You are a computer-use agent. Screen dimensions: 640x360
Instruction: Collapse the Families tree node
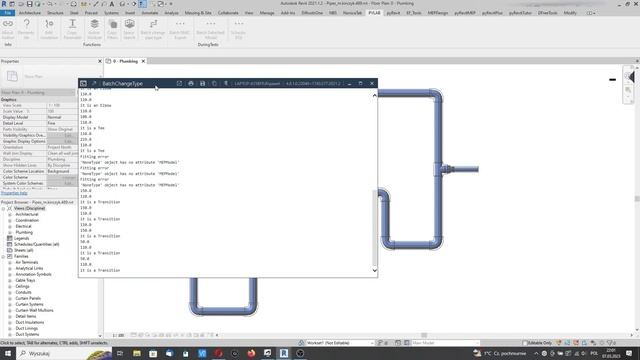coord(4,256)
